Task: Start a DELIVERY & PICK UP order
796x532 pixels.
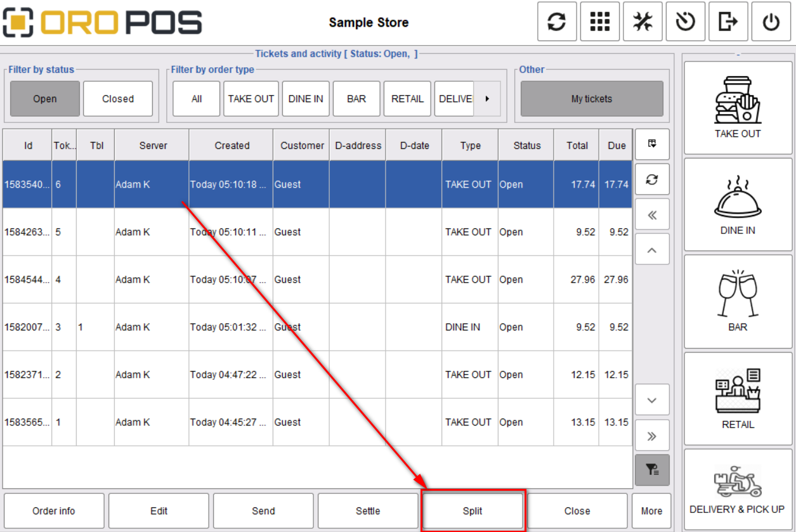Action: (x=738, y=490)
